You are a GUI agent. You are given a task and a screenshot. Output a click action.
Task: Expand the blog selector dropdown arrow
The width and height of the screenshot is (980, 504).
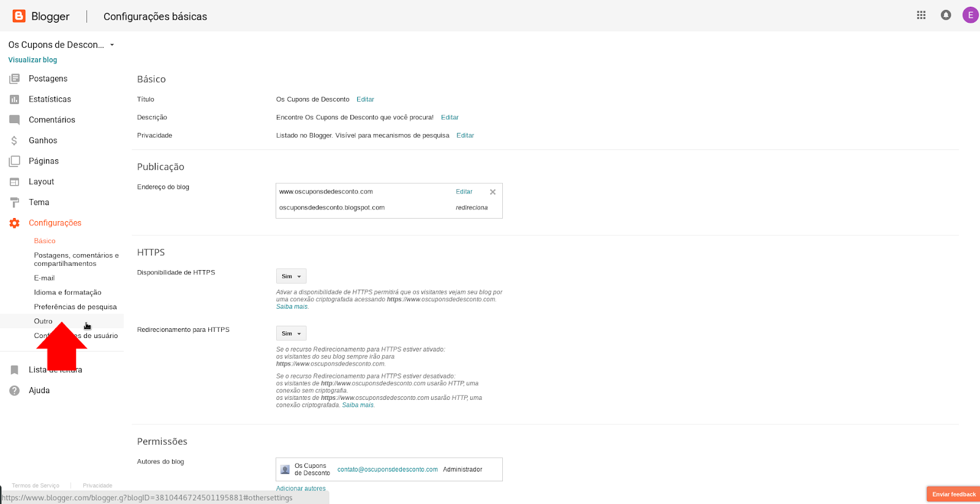point(112,45)
